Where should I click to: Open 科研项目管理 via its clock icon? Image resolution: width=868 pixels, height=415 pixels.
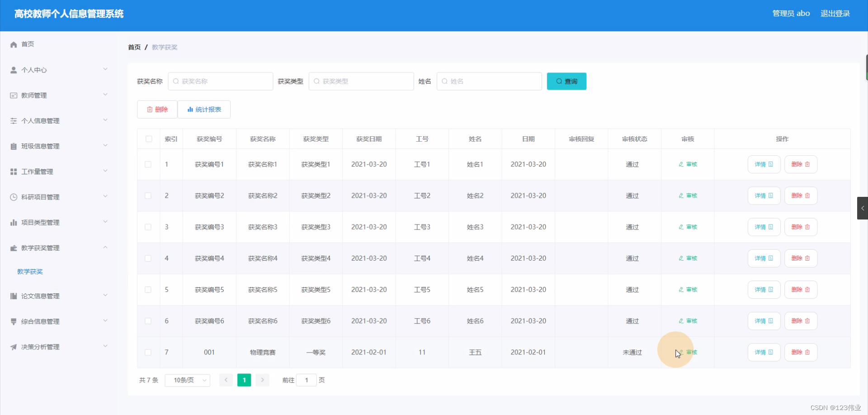click(13, 197)
